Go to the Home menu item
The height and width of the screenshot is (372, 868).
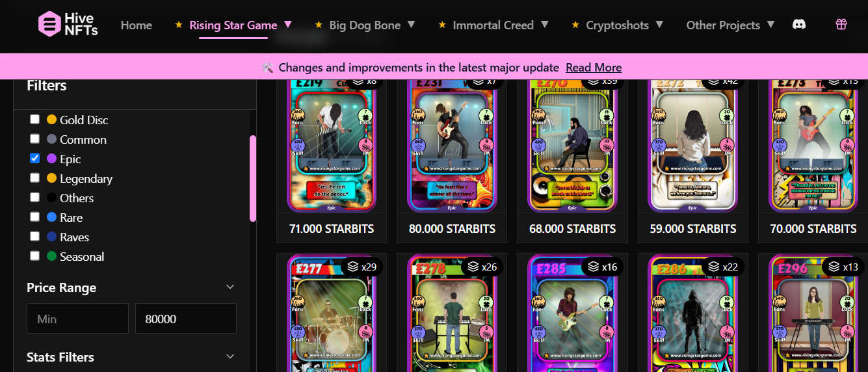(137, 25)
